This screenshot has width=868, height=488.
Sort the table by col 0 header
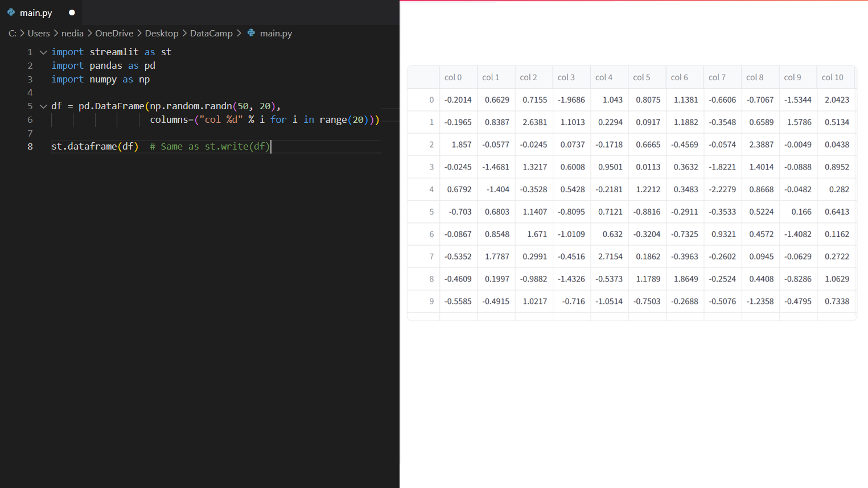click(453, 77)
